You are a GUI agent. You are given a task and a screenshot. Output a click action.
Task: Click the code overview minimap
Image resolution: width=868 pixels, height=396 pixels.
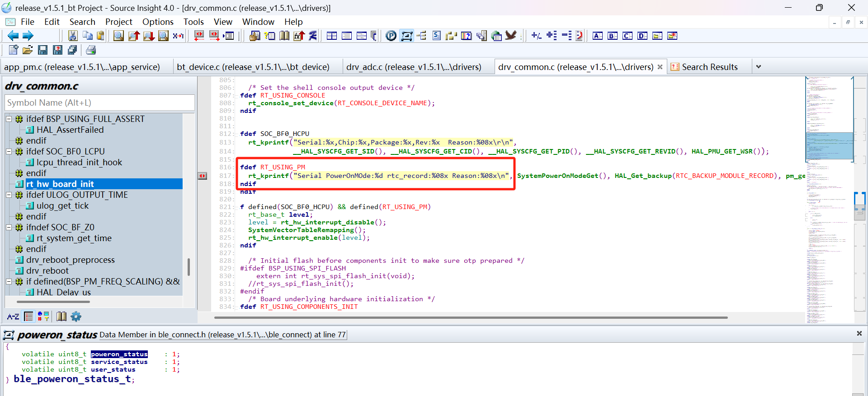(x=829, y=199)
